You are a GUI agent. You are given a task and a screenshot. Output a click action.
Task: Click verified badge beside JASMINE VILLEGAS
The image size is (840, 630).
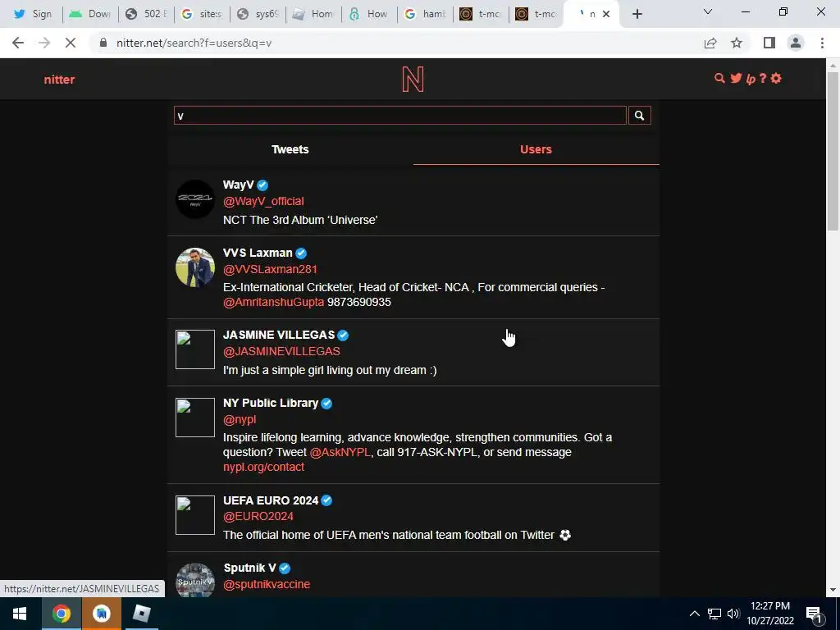(343, 336)
